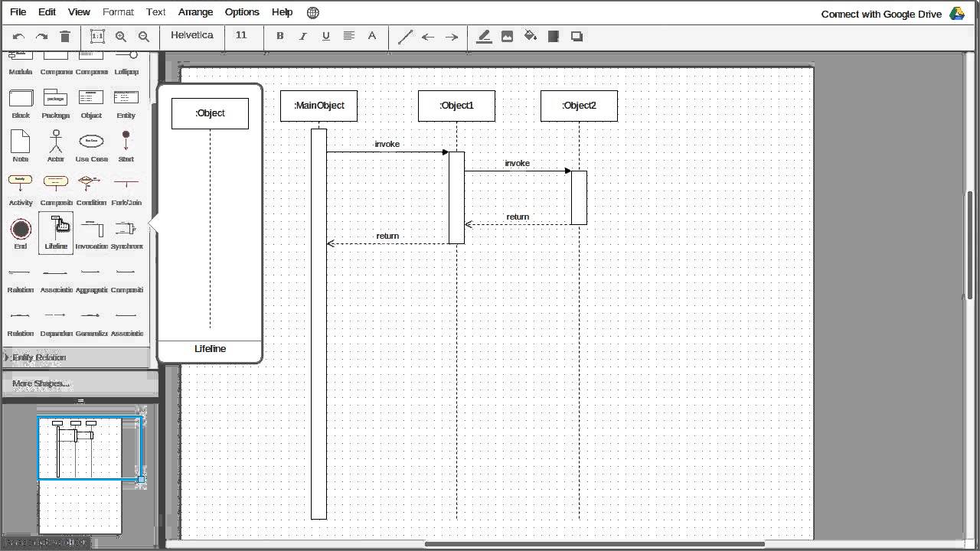Select the Use Case shape
Viewport: 980px width, 551px height.
(x=91, y=145)
